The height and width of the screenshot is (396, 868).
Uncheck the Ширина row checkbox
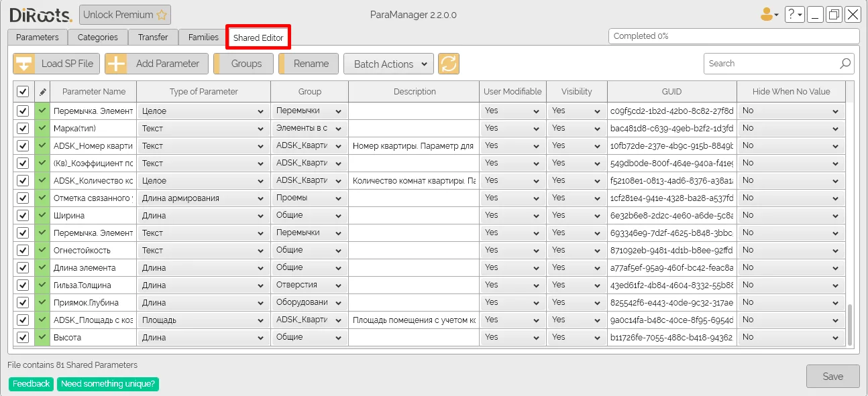[x=23, y=215]
